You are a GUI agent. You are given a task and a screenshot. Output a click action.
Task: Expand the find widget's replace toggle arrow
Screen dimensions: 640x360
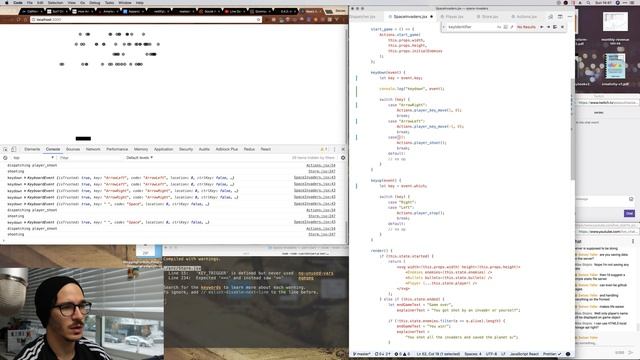coord(444,27)
